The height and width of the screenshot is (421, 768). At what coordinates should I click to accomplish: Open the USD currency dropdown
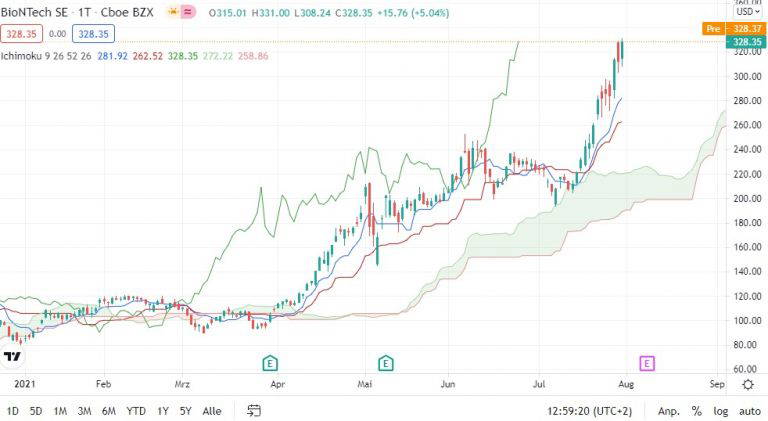click(748, 11)
